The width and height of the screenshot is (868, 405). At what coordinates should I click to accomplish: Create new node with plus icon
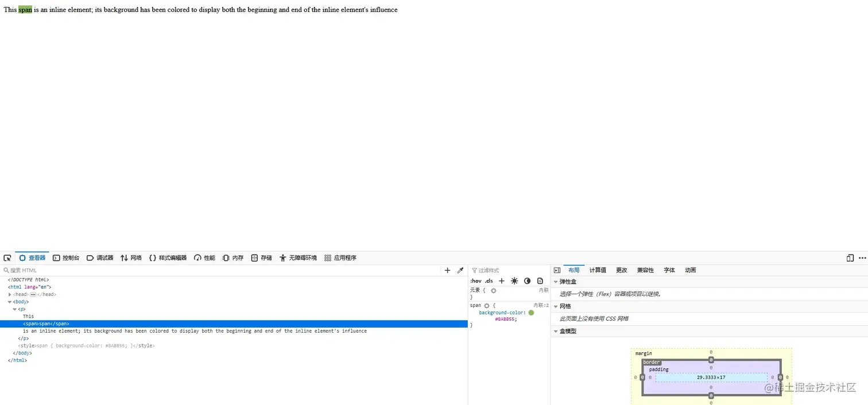[x=448, y=270]
